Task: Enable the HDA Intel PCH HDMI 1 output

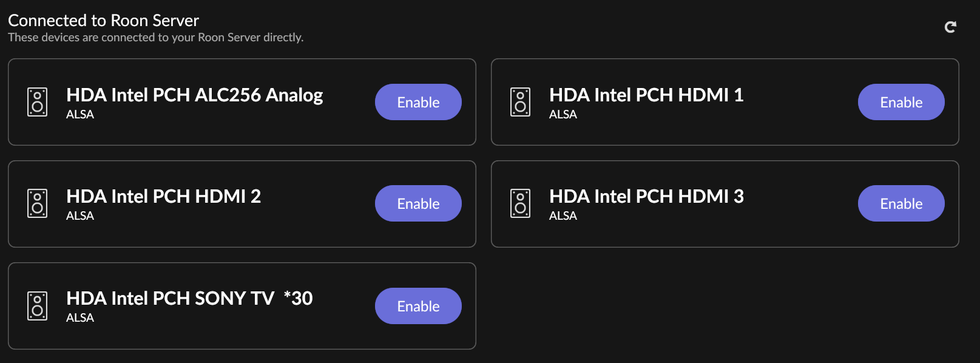Action: pos(901,102)
